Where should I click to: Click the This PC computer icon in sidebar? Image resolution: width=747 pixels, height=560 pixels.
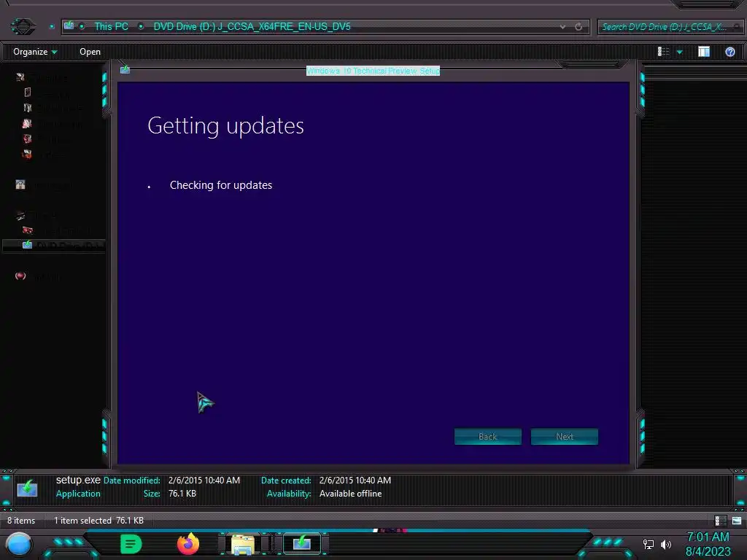click(x=20, y=216)
